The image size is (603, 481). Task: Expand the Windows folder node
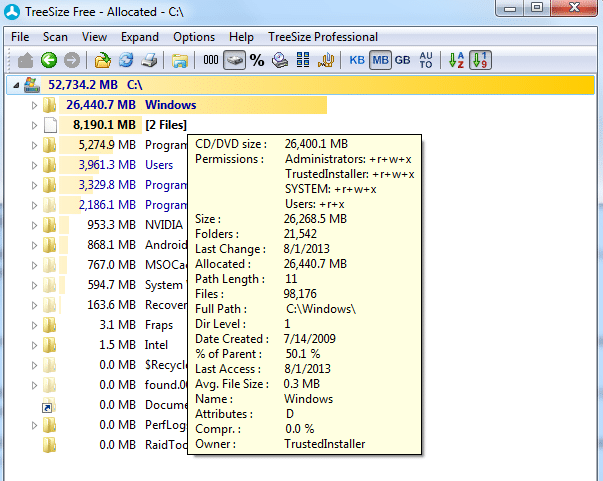34,105
